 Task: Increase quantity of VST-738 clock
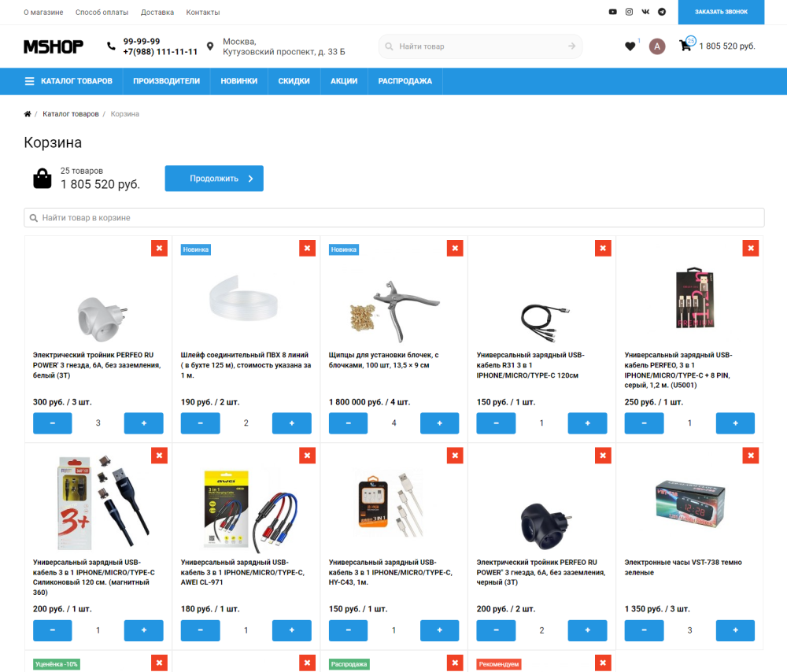[735, 630]
